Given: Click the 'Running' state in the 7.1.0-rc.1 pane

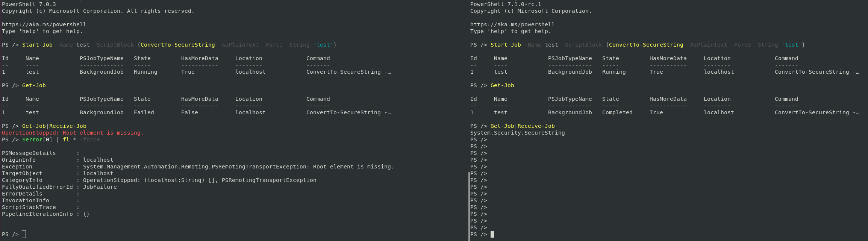Looking at the screenshot, I should (x=614, y=72).
